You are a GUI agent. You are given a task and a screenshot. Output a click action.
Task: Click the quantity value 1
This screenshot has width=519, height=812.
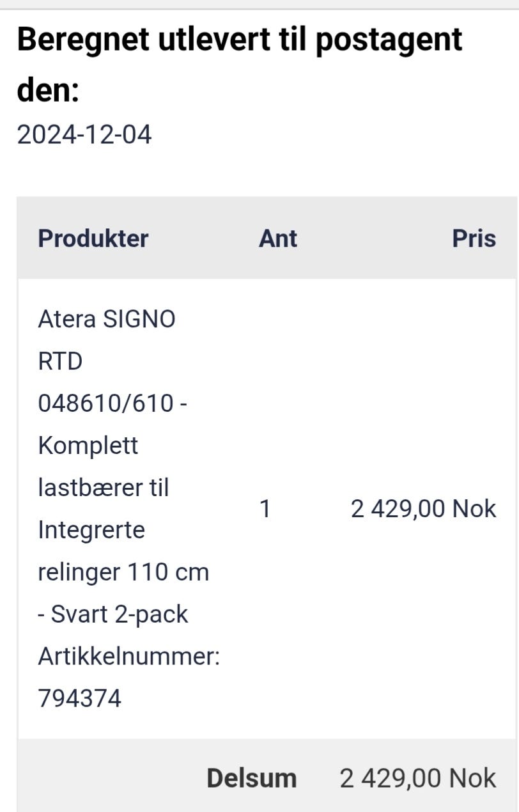pos(265,509)
